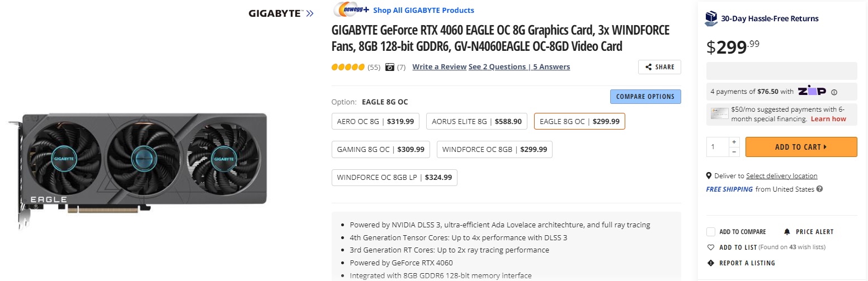Open customer photos camera icon
The image size is (868, 281).
(x=390, y=67)
